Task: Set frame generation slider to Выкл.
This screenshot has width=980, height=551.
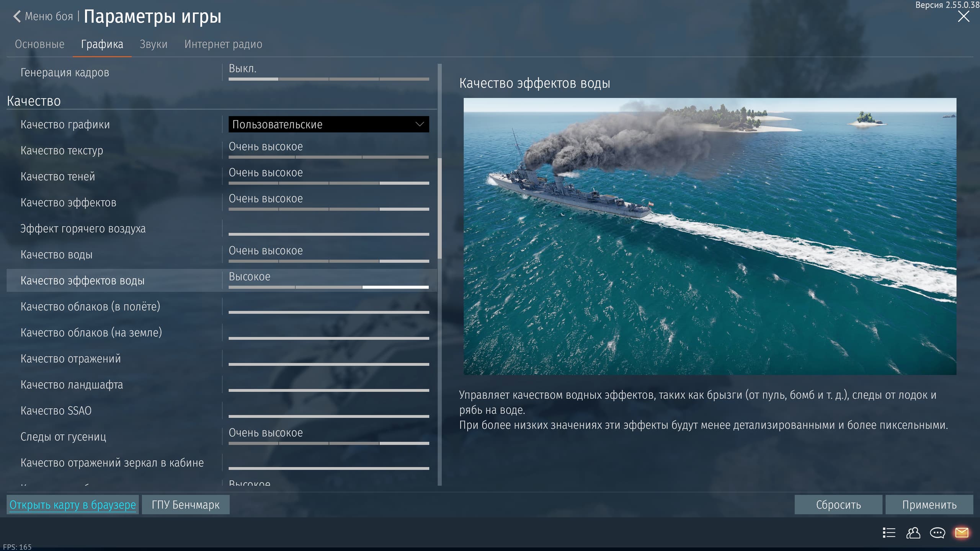Action: click(x=253, y=79)
